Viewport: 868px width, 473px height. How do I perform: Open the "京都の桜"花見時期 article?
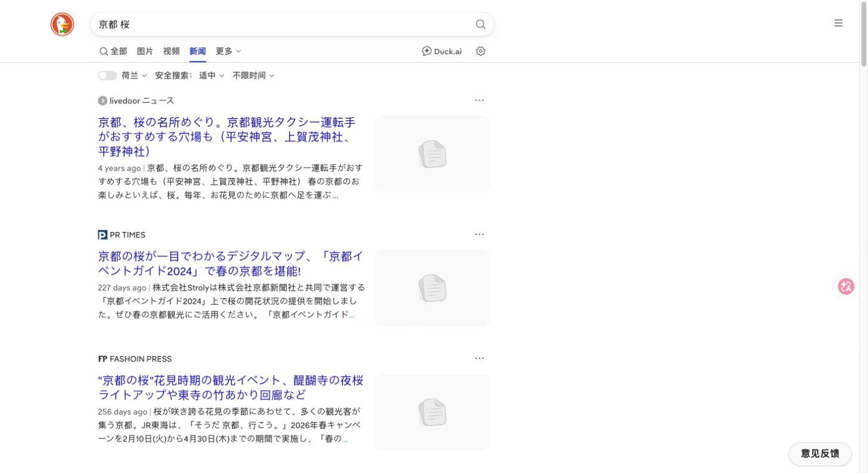click(x=230, y=388)
